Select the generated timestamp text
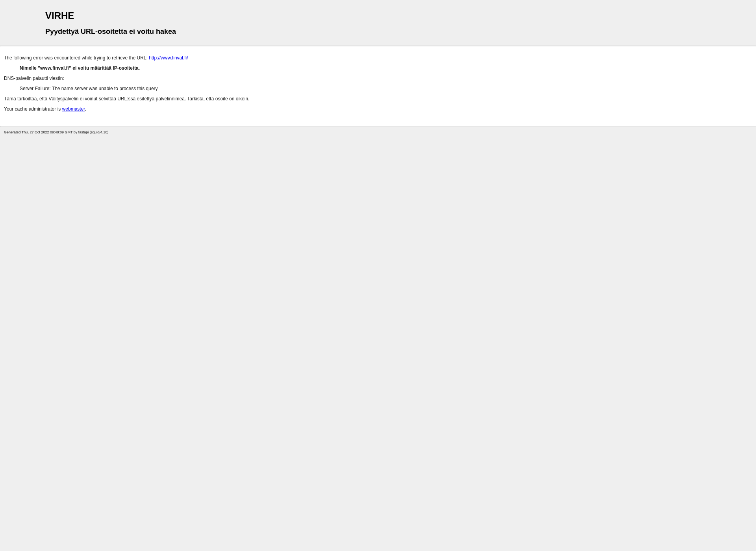The height and width of the screenshot is (551, 756). 56,132
